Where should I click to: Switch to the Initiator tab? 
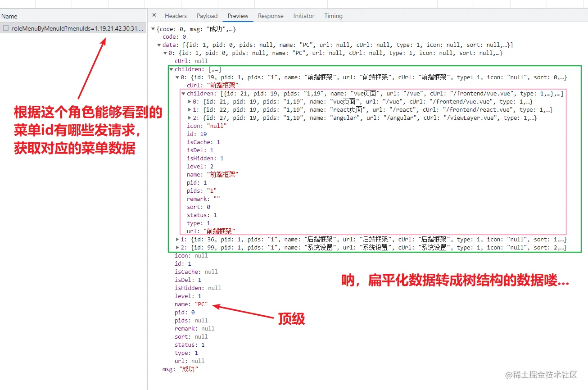pos(304,16)
